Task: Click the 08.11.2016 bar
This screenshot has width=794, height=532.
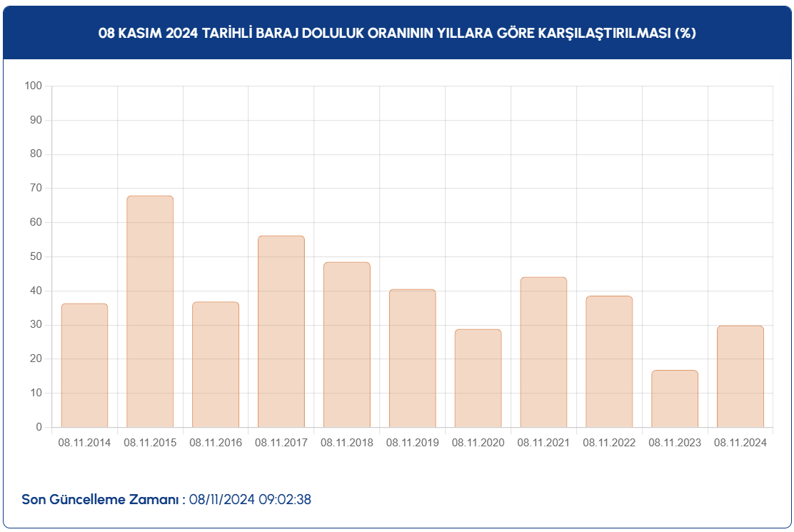Action: pos(216,364)
